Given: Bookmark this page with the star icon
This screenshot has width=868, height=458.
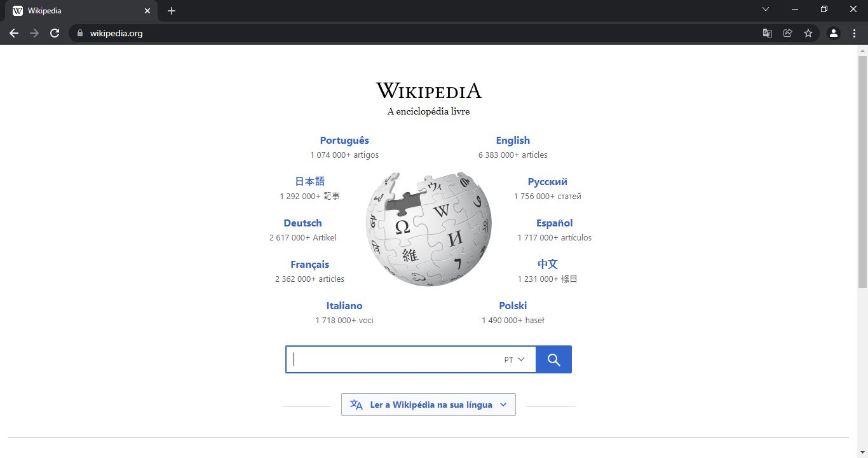Looking at the screenshot, I should [x=808, y=33].
